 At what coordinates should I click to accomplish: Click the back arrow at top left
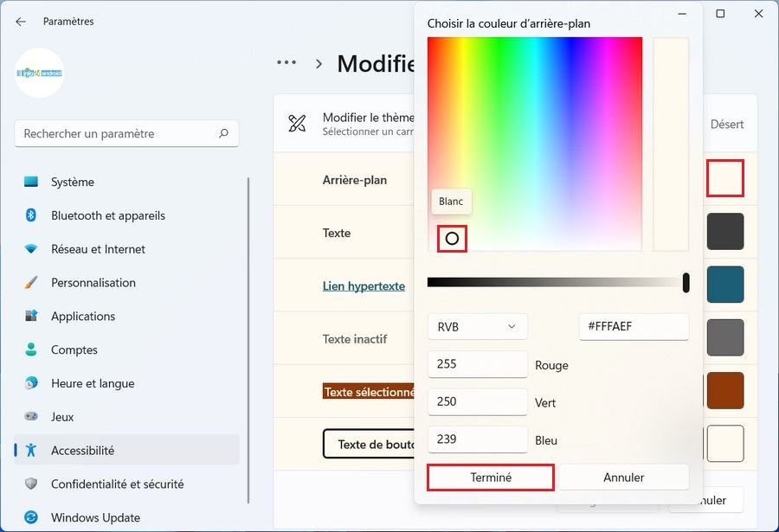(x=19, y=21)
